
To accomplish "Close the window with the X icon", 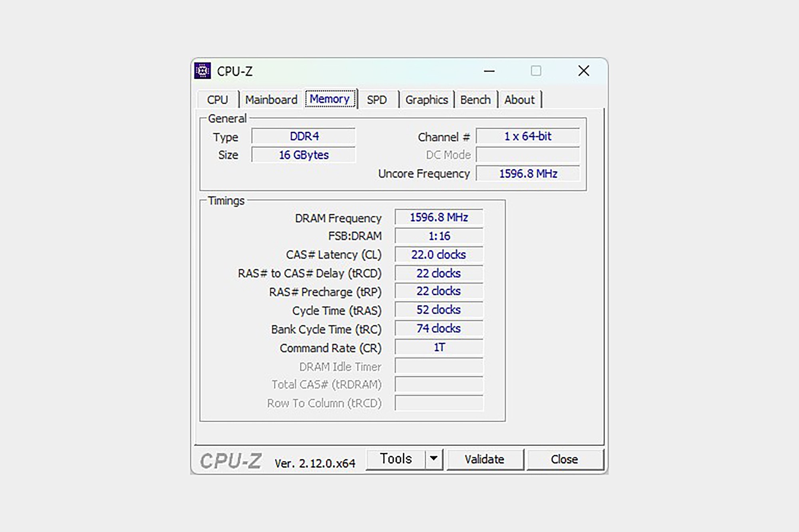I will [x=584, y=71].
